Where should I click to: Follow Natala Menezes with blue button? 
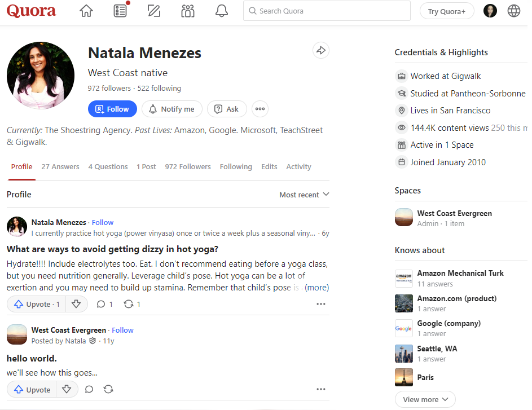pos(112,109)
